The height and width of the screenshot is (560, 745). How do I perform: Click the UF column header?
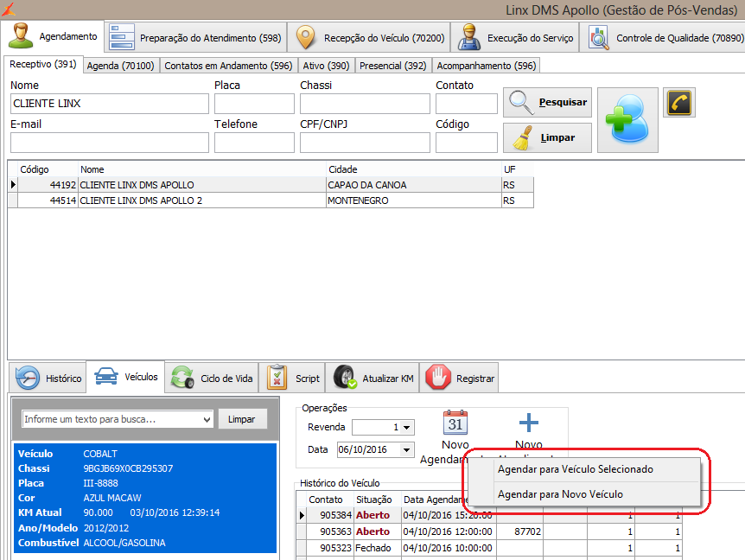click(x=518, y=169)
